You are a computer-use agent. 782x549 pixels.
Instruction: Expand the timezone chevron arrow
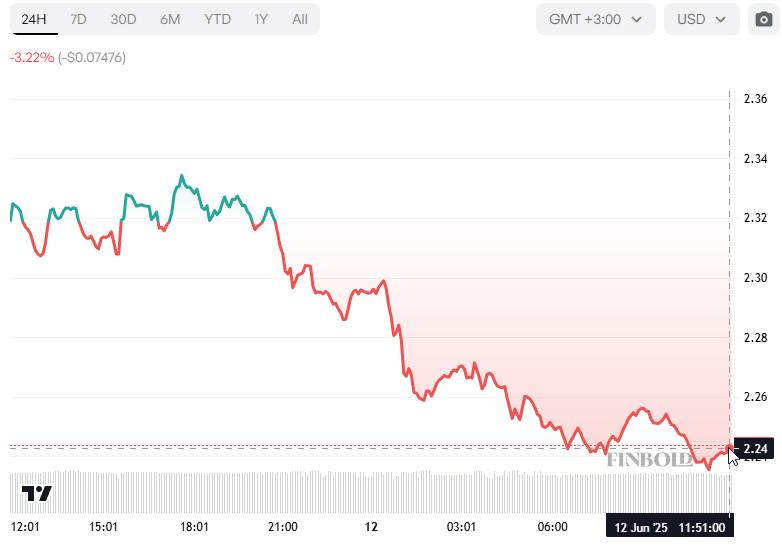tap(636, 19)
